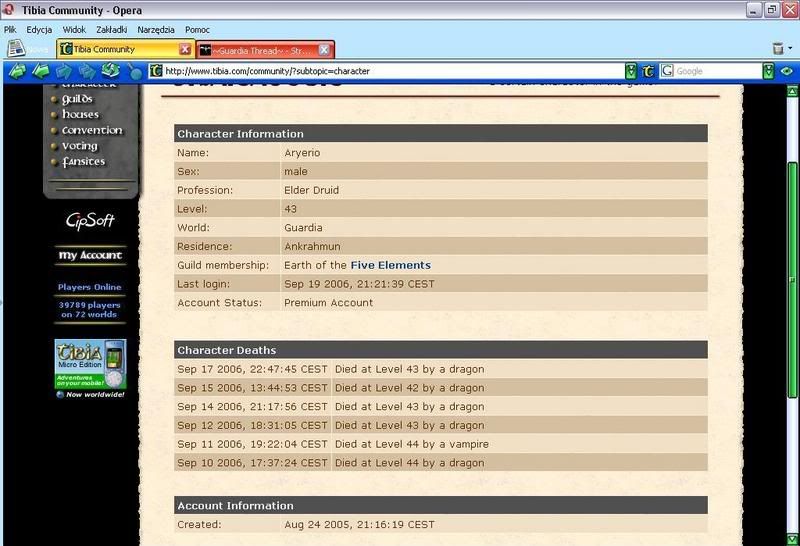Click the Opera logo in title bar
This screenshot has height=546, width=800.
point(8,10)
